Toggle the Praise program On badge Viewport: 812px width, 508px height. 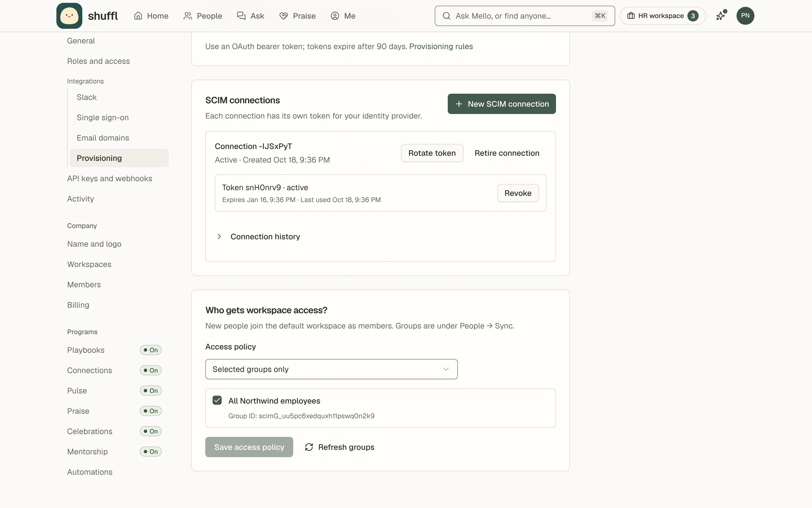[151, 411]
